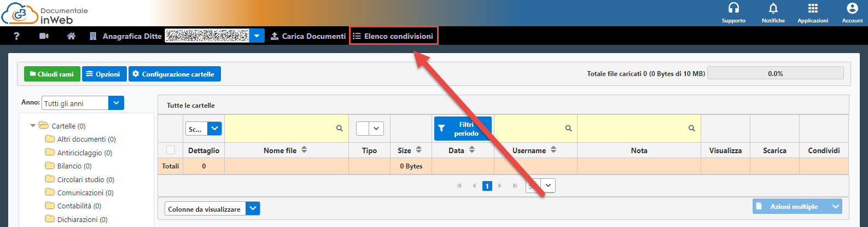Open Elenco condivisioni
The height and width of the screenshot is (227, 868).
pyautogui.click(x=393, y=36)
